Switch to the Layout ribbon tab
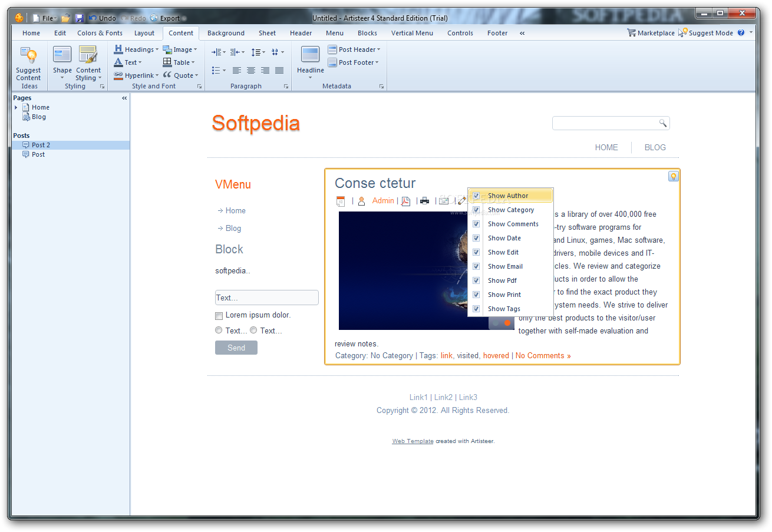Image resolution: width=772 pixels, height=532 pixels. (144, 33)
